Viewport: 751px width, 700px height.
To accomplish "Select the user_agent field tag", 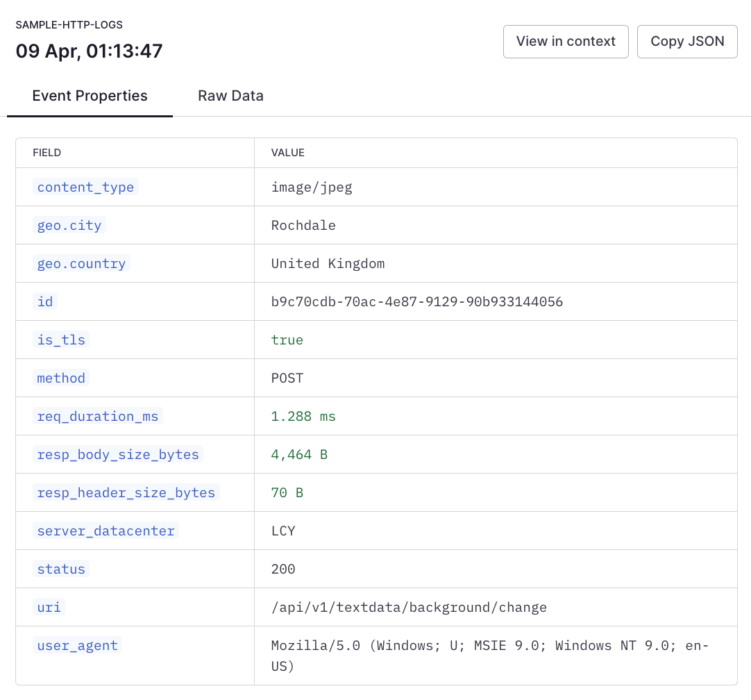I will click(x=78, y=645).
